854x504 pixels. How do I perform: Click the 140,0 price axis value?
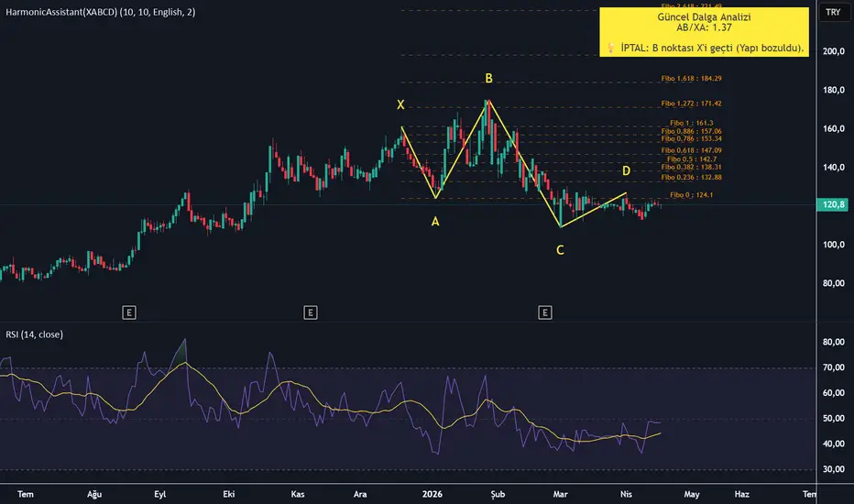point(834,168)
